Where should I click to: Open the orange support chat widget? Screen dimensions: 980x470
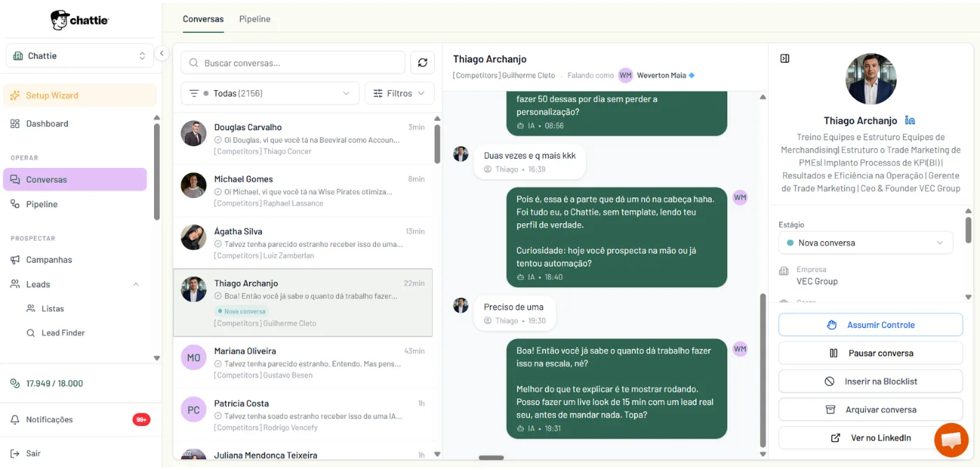pyautogui.click(x=951, y=441)
